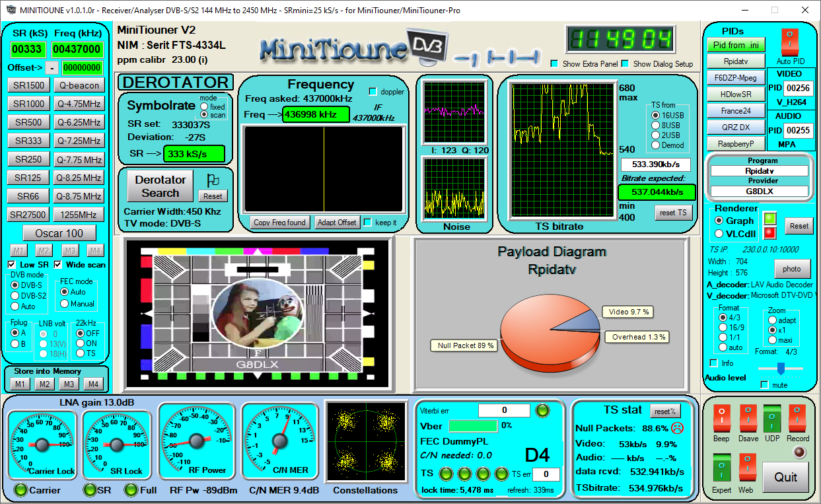Image resolution: width=821 pixels, height=504 pixels.
Task: Click the Constellations display
Action: coord(365,441)
